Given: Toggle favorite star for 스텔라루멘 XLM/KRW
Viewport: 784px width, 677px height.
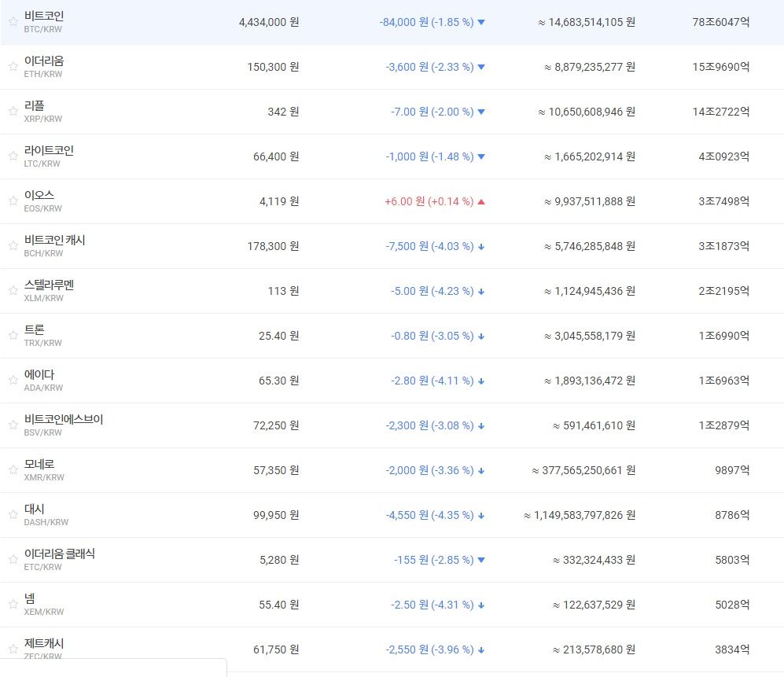Looking at the screenshot, I should point(13,291).
